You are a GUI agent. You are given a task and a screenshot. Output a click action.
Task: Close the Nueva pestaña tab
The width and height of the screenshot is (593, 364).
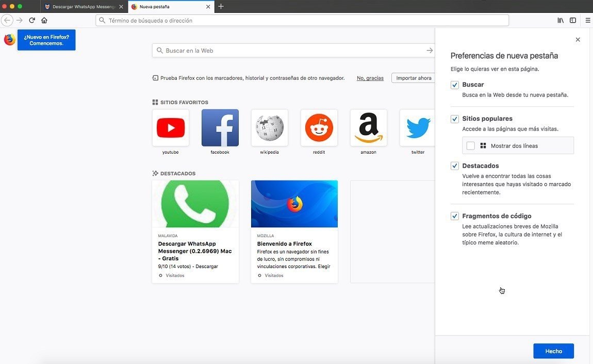pyautogui.click(x=208, y=7)
